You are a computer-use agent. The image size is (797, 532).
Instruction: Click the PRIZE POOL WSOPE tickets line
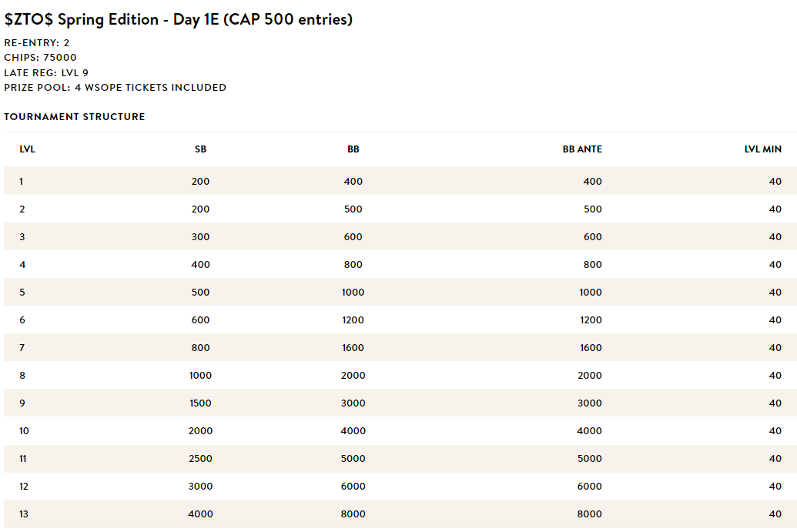click(115, 88)
